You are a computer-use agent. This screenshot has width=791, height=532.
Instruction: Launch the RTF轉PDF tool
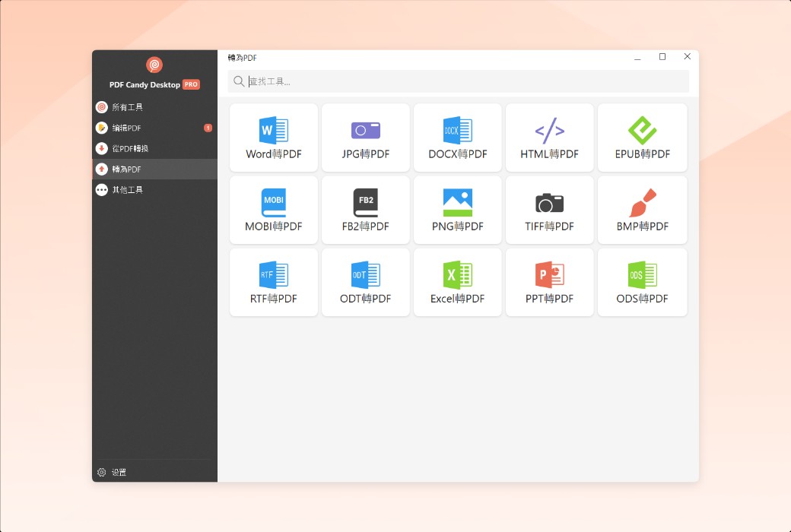click(273, 282)
